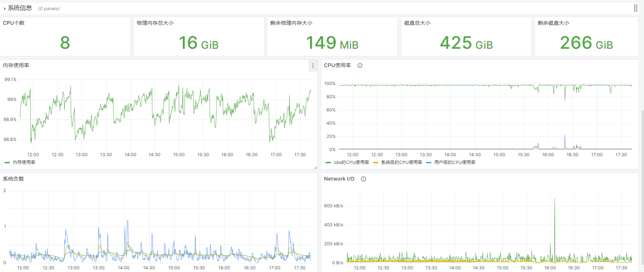Screen dimensions: 644x272
Task: Open the CPU使用率 panel title menu
Action: click(x=337, y=65)
